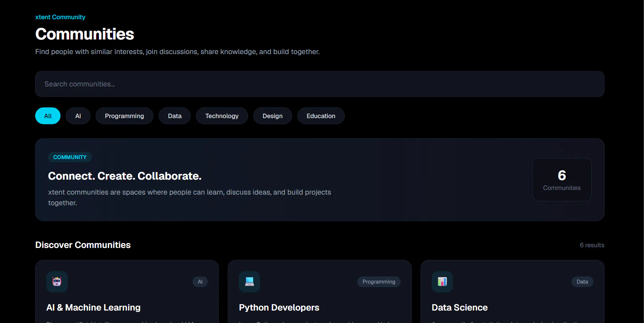The width and height of the screenshot is (644, 323).
Task: Click the main Communities page title
Action: (x=85, y=34)
